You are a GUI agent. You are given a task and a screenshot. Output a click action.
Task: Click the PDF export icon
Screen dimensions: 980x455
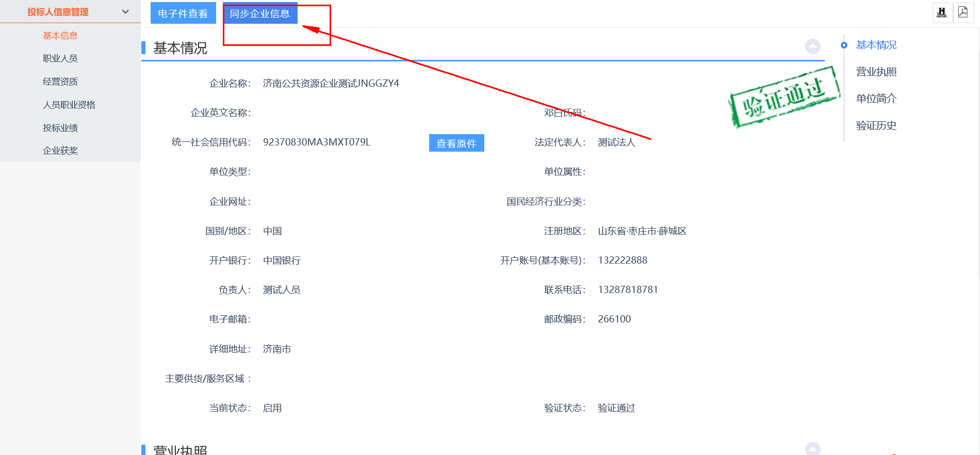(x=962, y=12)
